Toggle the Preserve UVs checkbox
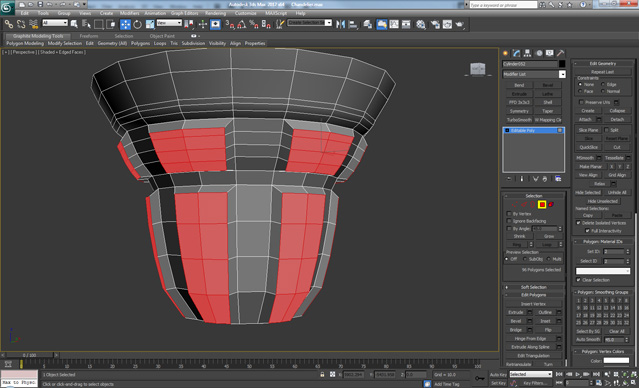This screenshot has width=639, height=388. pos(581,102)
